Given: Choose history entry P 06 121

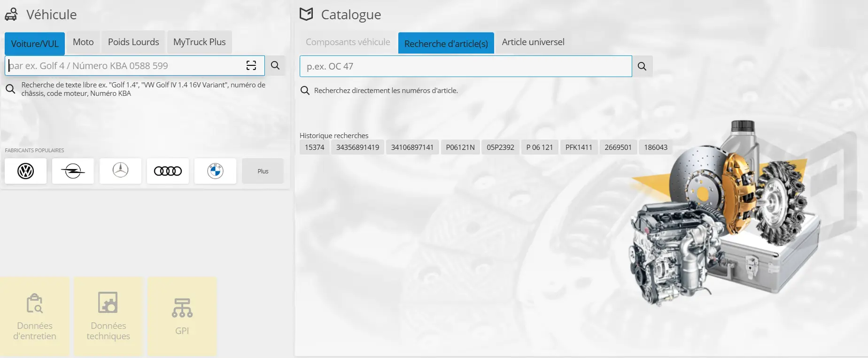Looking at the screenshot, I should tap(540, 148).
